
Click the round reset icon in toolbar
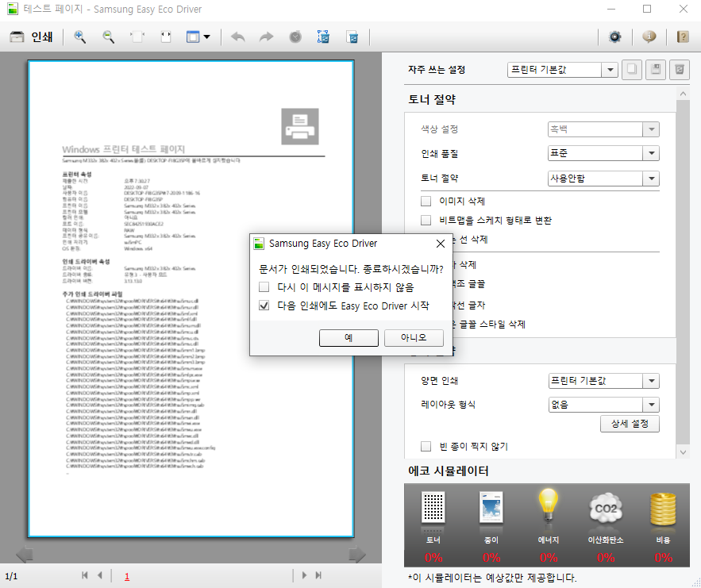295,37
